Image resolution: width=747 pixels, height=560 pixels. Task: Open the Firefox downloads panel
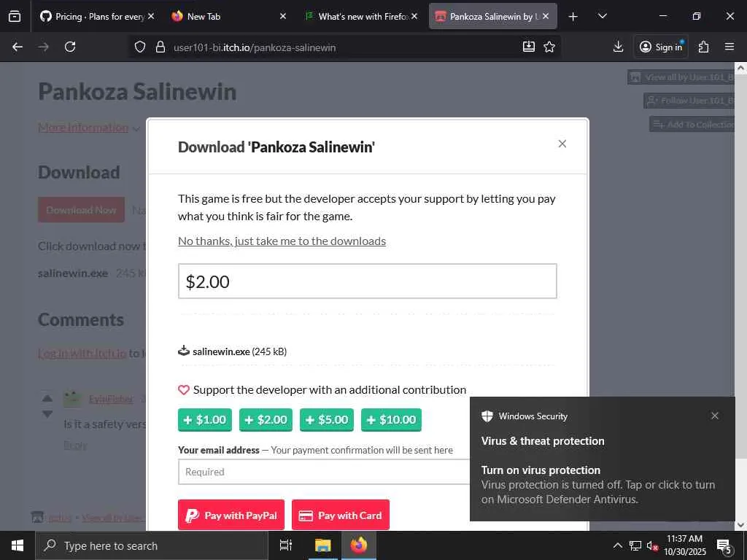(618, 47)
